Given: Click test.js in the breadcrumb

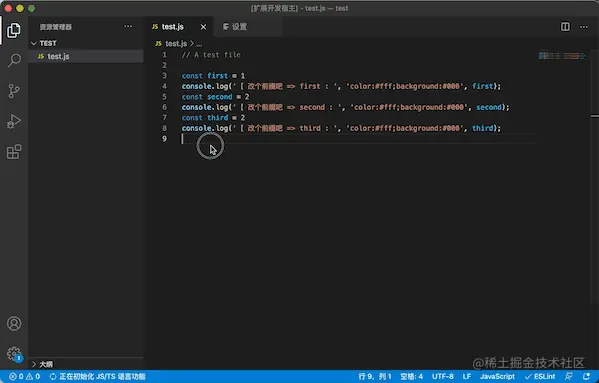Looking at the screenshot, I should (x=176, y=44).
